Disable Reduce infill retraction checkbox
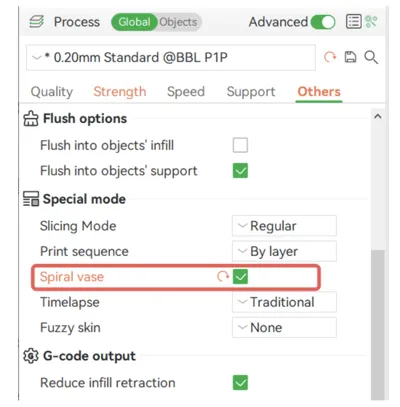 click(x=240, y=382)
